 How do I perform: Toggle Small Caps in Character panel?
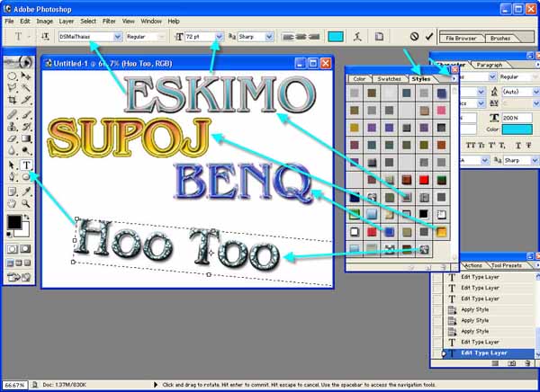[481, 146]
